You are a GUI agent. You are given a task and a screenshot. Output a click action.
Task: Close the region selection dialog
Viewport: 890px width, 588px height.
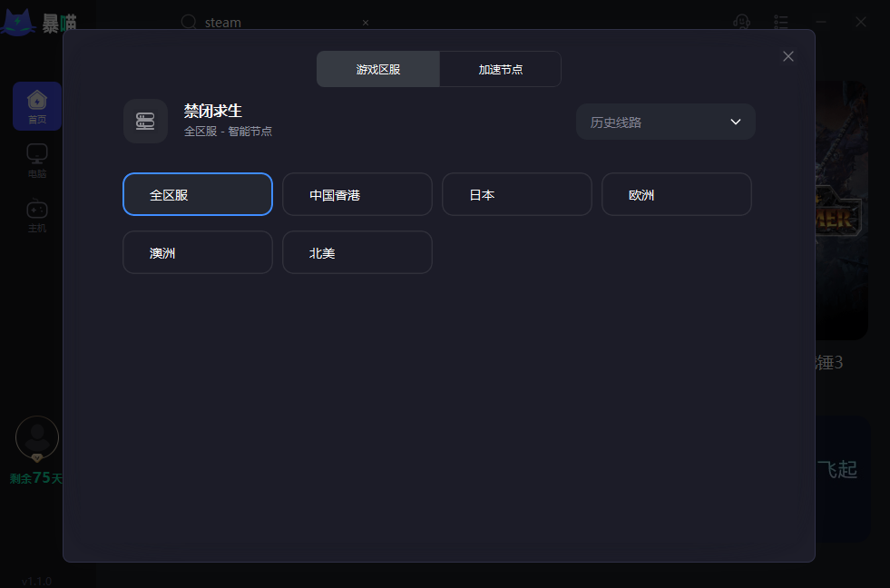787,56
